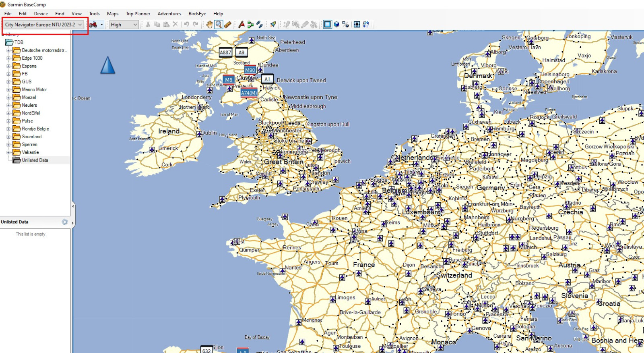This screenshot has width=644, height=353.
Task: Select the Pan (hand) tool
Action: click(x=209, y=25)
